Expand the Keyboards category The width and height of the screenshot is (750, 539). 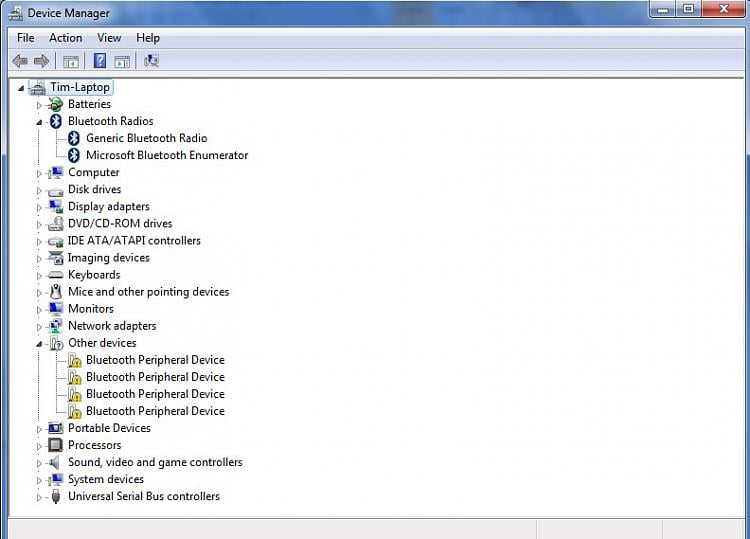(x=39, y=275)
